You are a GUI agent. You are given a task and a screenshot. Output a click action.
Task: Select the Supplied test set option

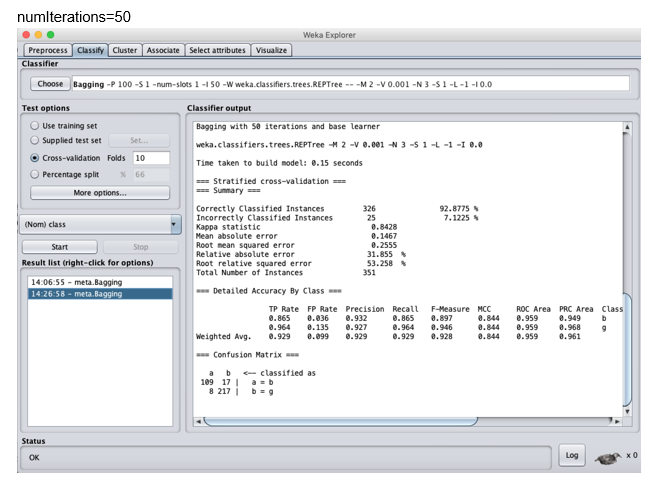pos(36,141)
